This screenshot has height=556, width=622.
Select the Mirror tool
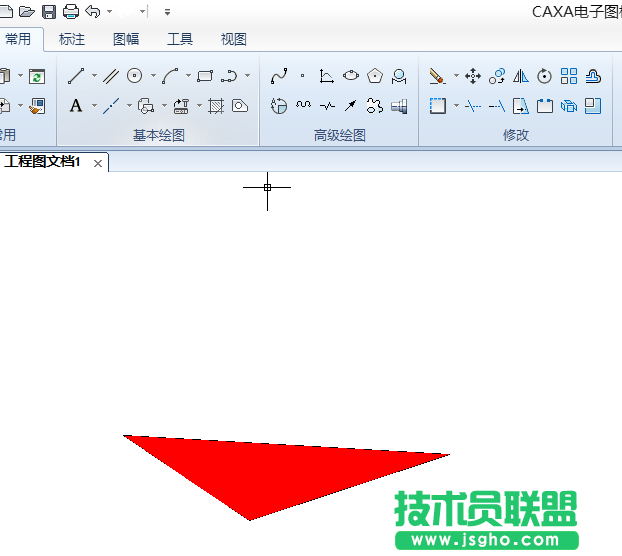tap(520, 76)
